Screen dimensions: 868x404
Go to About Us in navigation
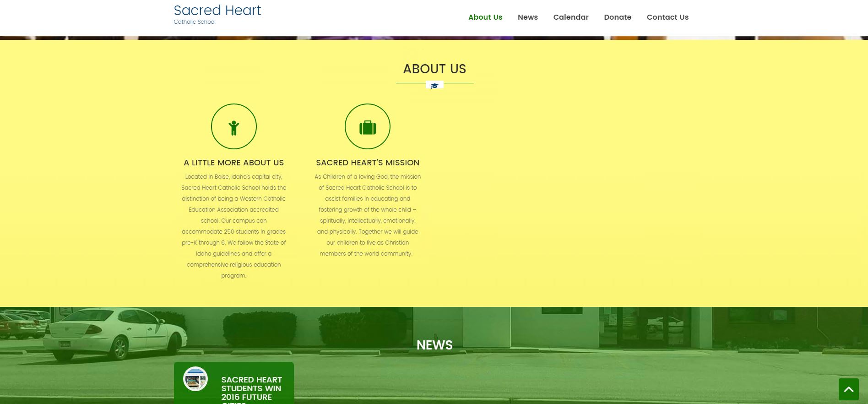click(485, 17)
